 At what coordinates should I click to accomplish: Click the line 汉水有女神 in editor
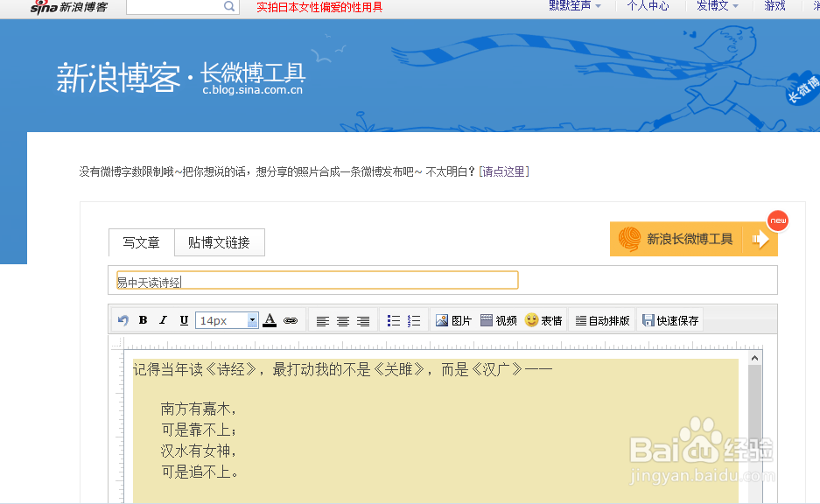click(198, 451)
